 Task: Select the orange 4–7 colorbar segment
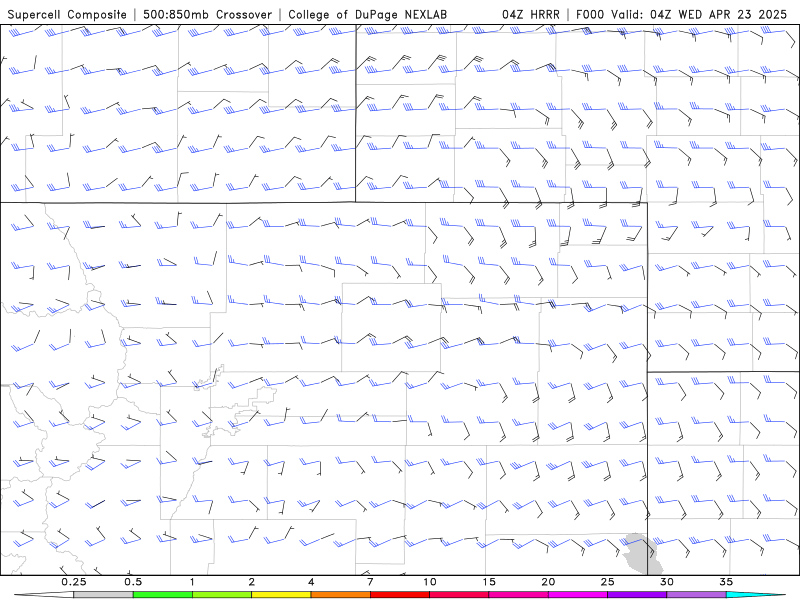point(340,595)
